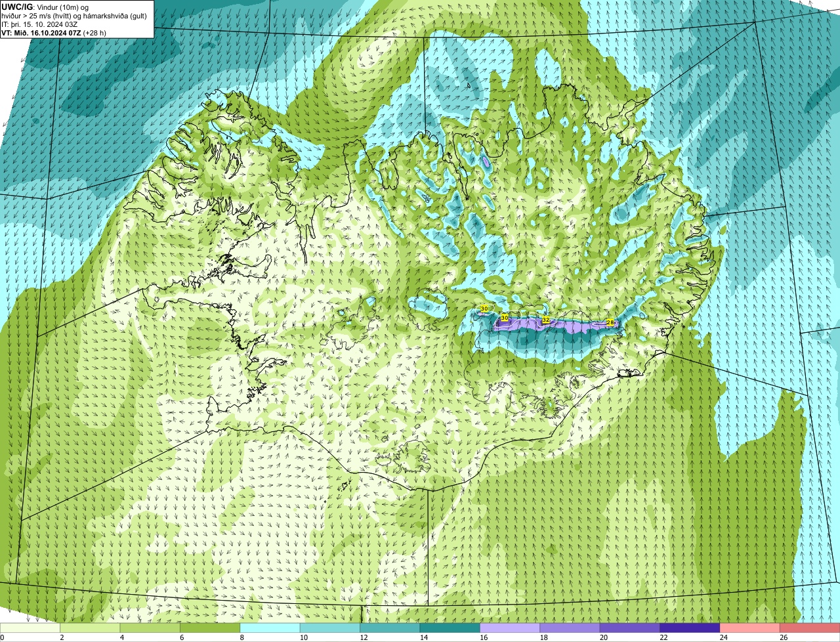Pick the 4–6 m/s green legend swatch

coord(150,628)
